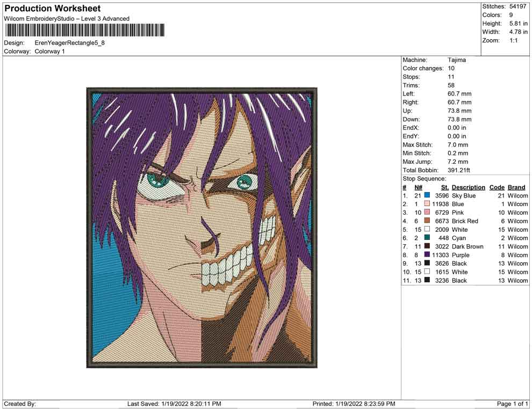
Task: Click stitch count 11303 for Purple
Action: (x=440, y=255)
